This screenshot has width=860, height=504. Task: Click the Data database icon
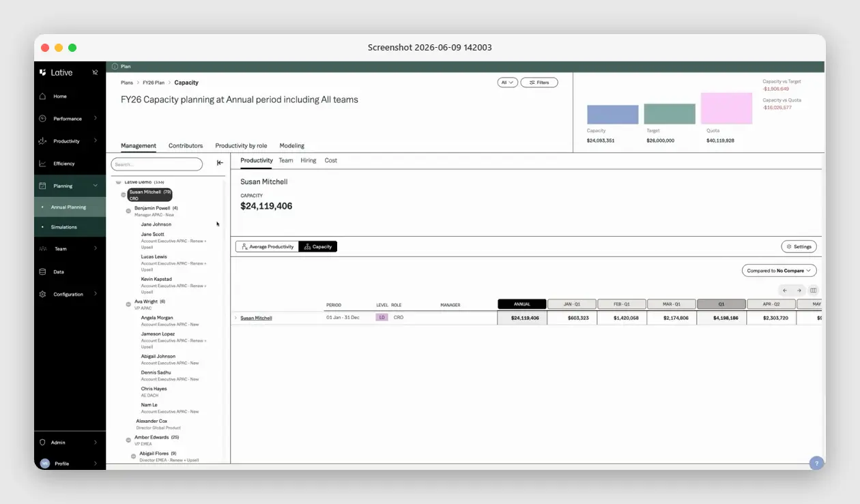pos(42,271)
